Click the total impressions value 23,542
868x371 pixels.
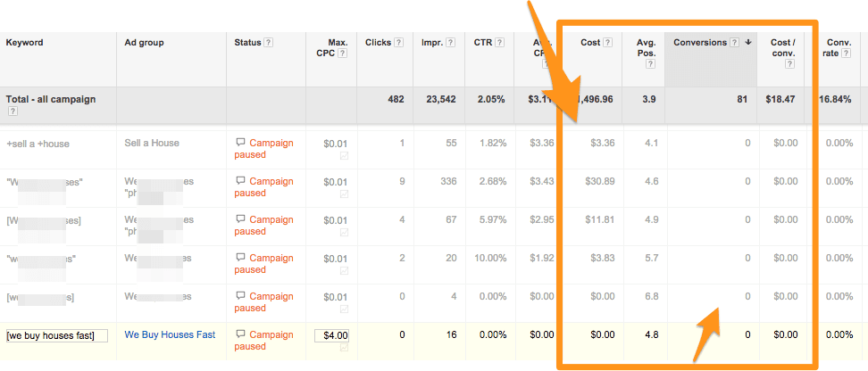coord(439,100)
